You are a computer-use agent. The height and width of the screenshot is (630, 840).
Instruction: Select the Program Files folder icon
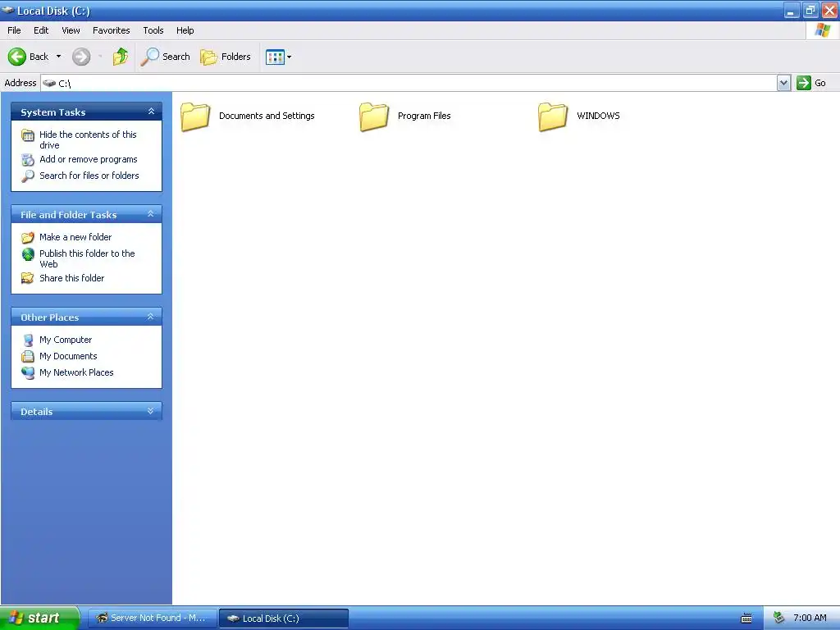374,116
